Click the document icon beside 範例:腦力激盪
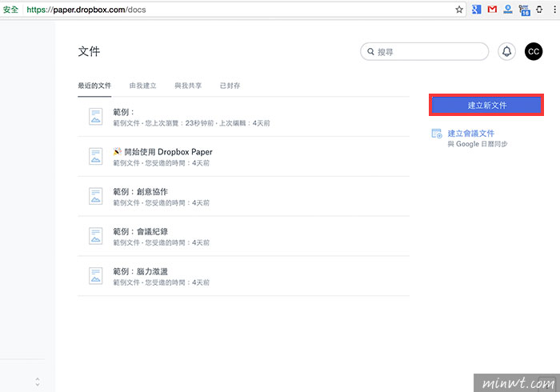The width and height of the screenshot is (560, 392). pos(96,276)
